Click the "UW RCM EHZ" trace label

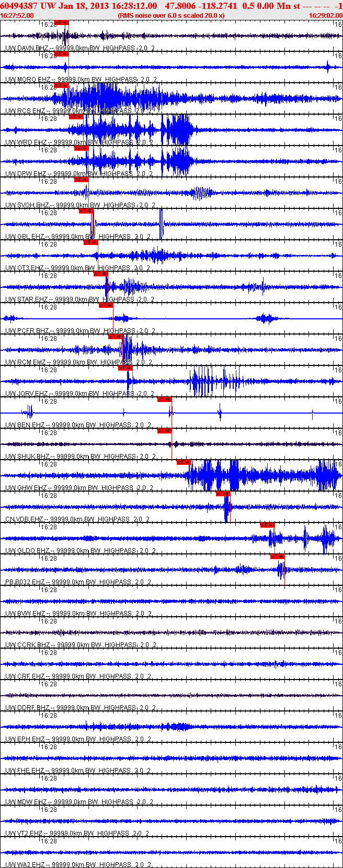(x=25, y=362)
